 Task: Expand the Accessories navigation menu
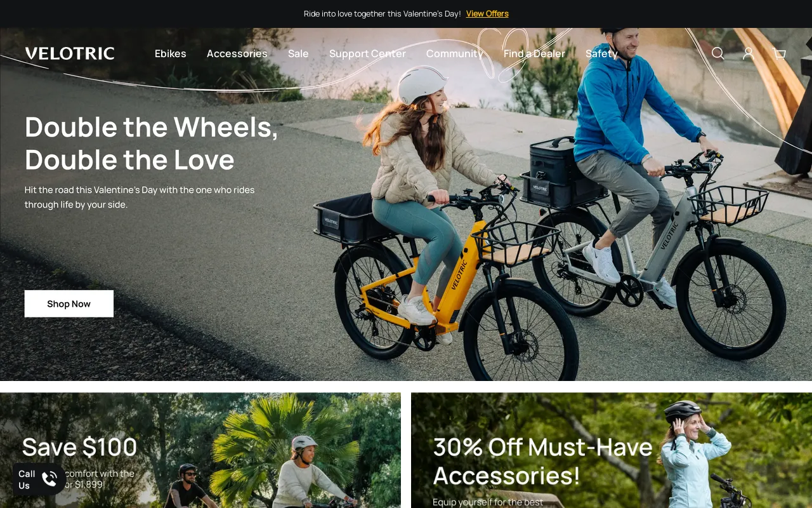tap(237, 53)
